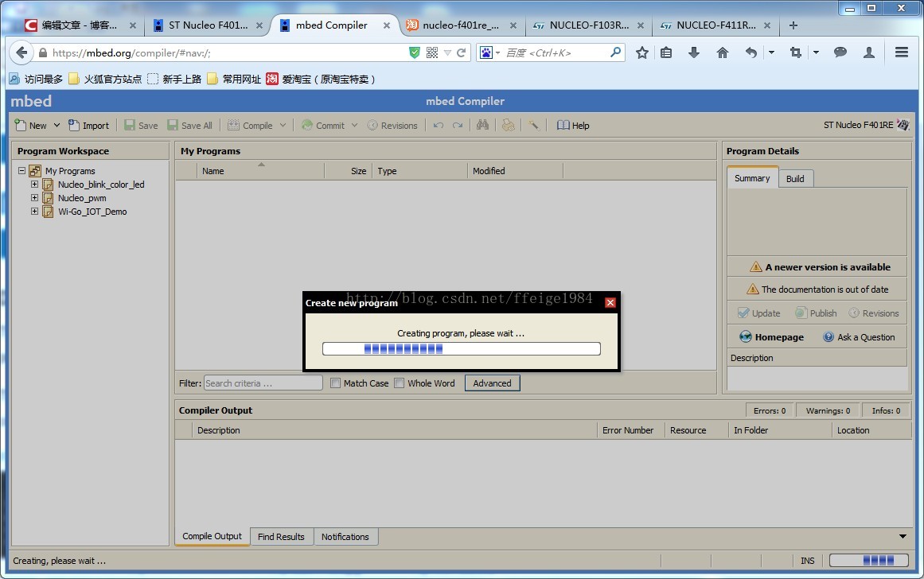Select Nucleo_pwm in the workspace tree
Viewport: 924px width, 579px height.
point(82,198)
